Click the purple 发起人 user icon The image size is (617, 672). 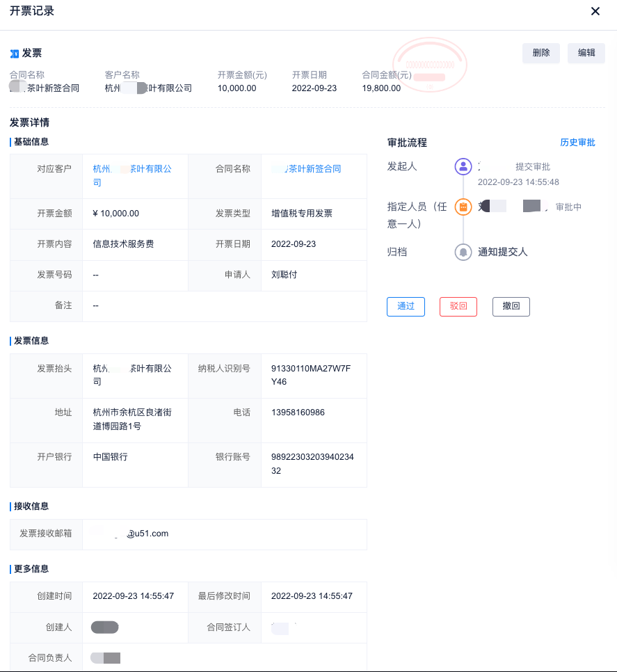pyautogui.click(x=463, y=167)
